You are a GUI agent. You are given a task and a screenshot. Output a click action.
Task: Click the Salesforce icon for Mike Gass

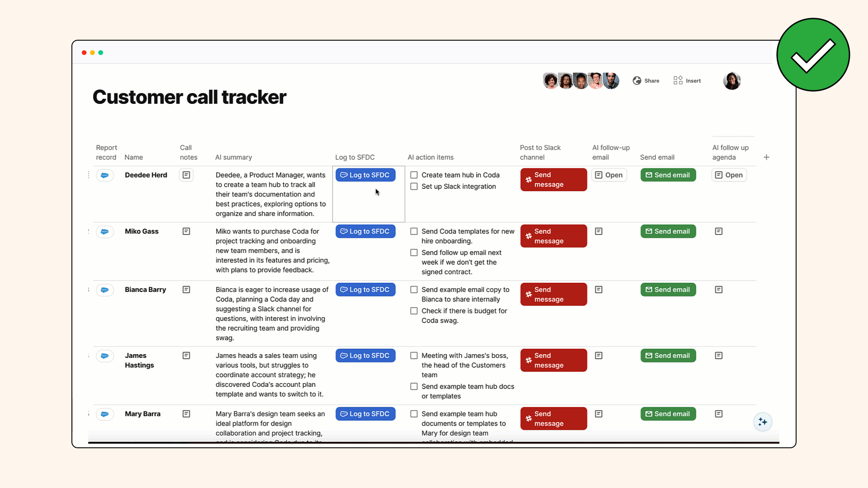coord(104,231)
